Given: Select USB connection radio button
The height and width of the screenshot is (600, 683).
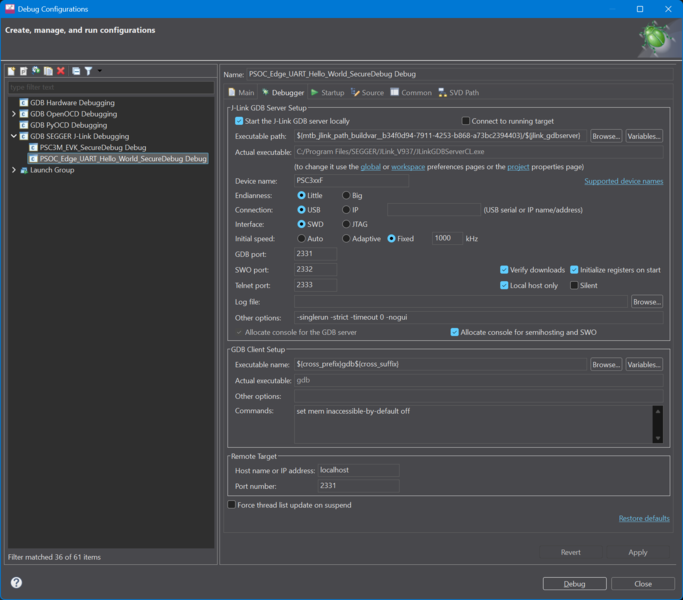Looking at the screenshot, I should [301, 210].
